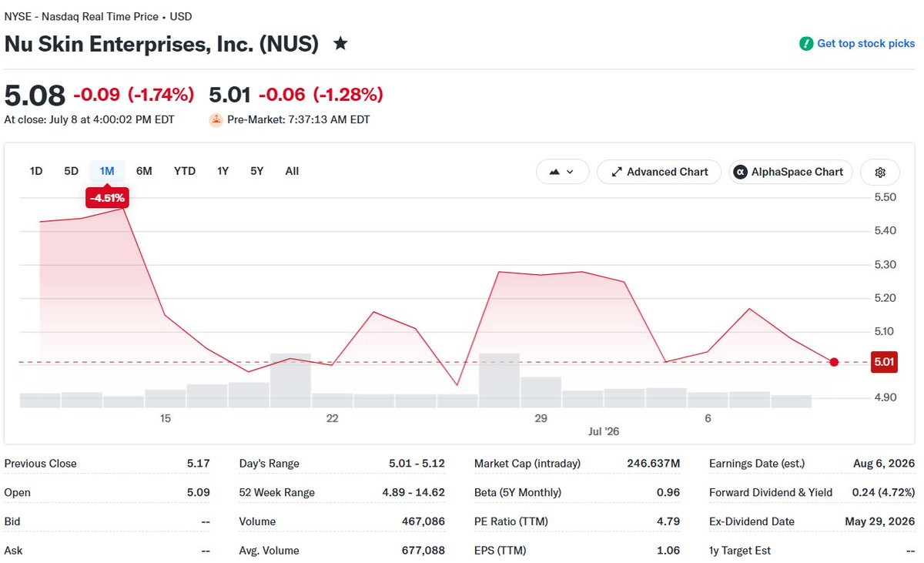Click the Volume value 467,086
This screenshot has height=563, width=924.
click(423, 521)
